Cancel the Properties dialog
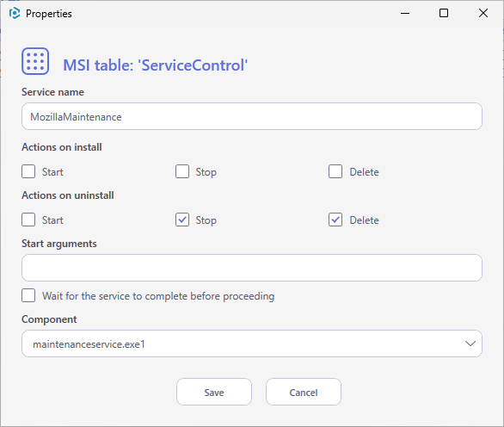Screen dimensions: 504x427 [304, 392]
